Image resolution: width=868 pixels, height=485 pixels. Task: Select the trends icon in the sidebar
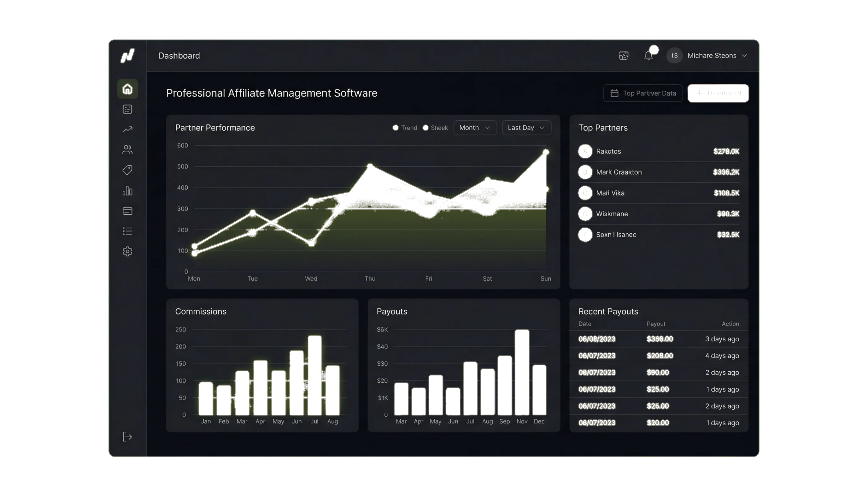[x=127, y=129]
